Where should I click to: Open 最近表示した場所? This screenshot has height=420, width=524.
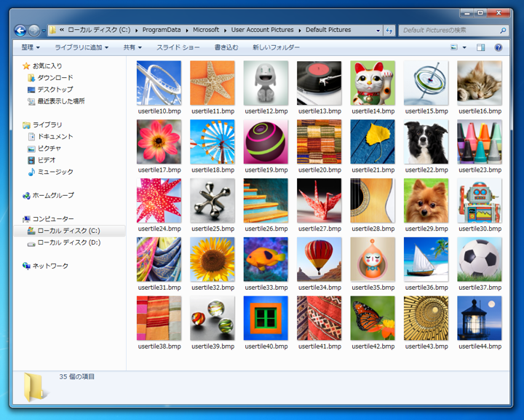click(x=56, y=101)
